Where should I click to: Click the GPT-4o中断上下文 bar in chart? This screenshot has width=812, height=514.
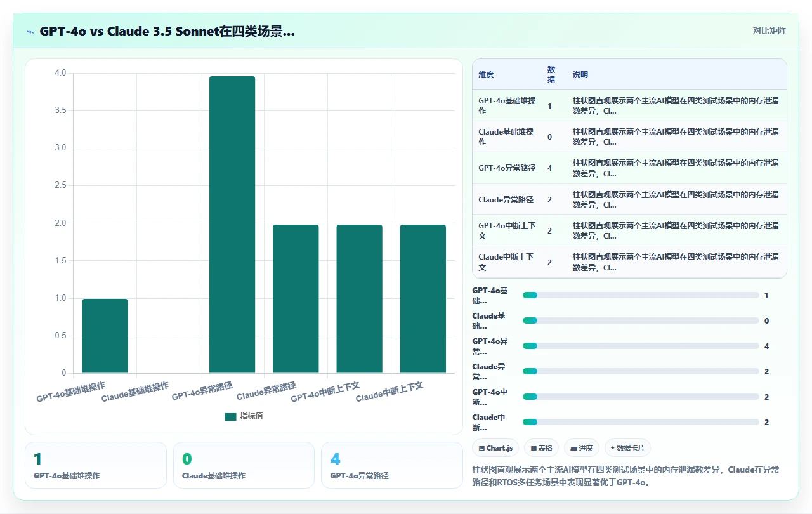(359, 299)
